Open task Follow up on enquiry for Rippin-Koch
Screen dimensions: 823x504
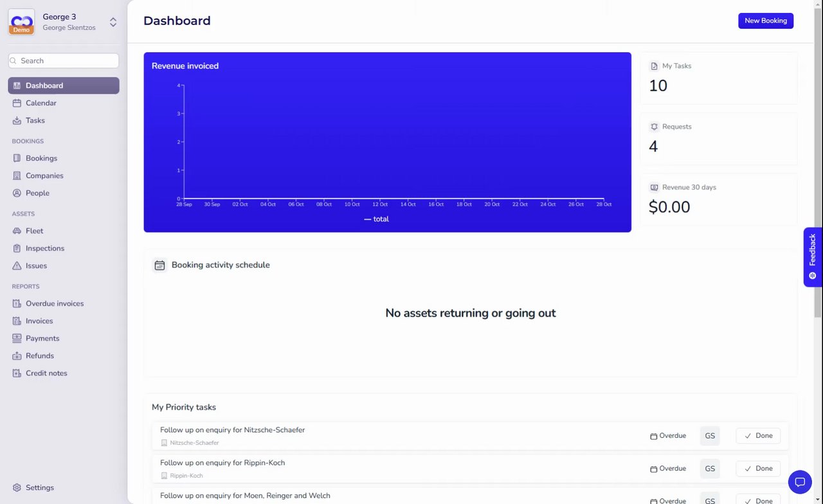click(222, 463)
